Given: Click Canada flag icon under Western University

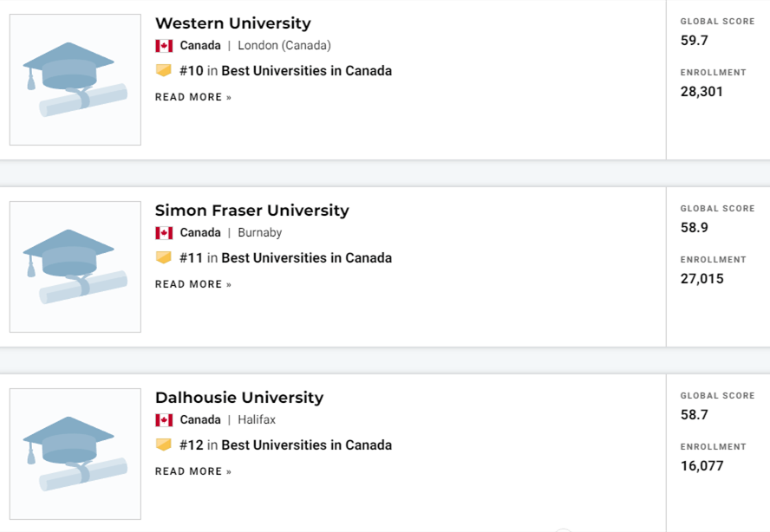Looking at the screenshot, I should tap(164, 46).
